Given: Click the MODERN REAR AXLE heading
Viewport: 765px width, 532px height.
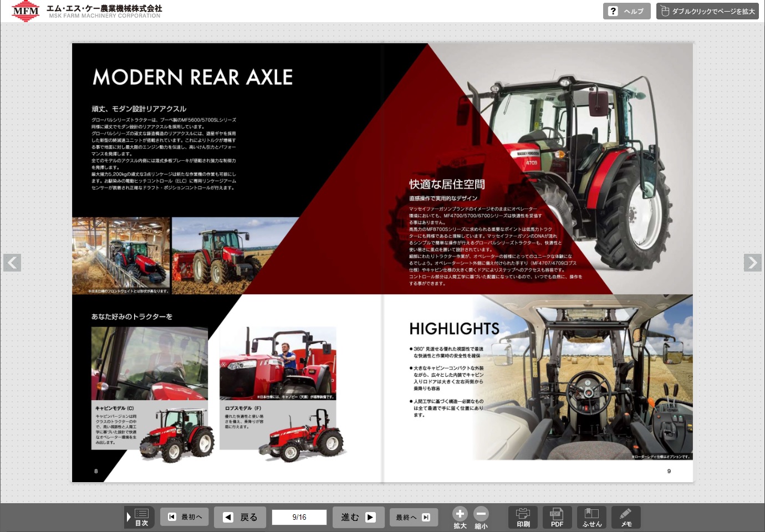Looking at the screenshot, I should coord(192,77).
